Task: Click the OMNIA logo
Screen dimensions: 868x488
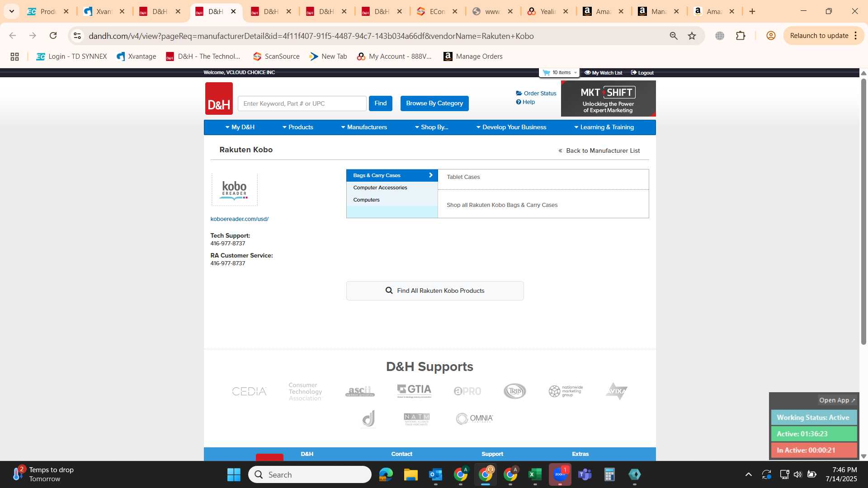Action: pos(474,419)
